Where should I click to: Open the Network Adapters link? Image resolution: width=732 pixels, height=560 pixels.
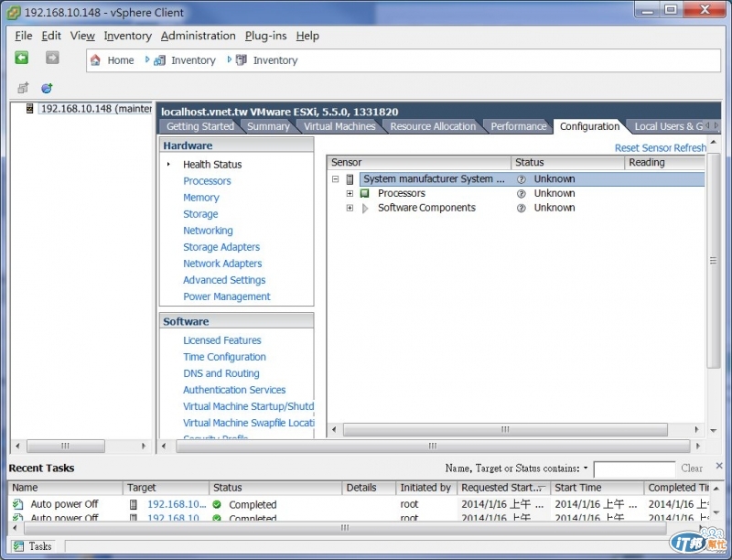point(222,264)
